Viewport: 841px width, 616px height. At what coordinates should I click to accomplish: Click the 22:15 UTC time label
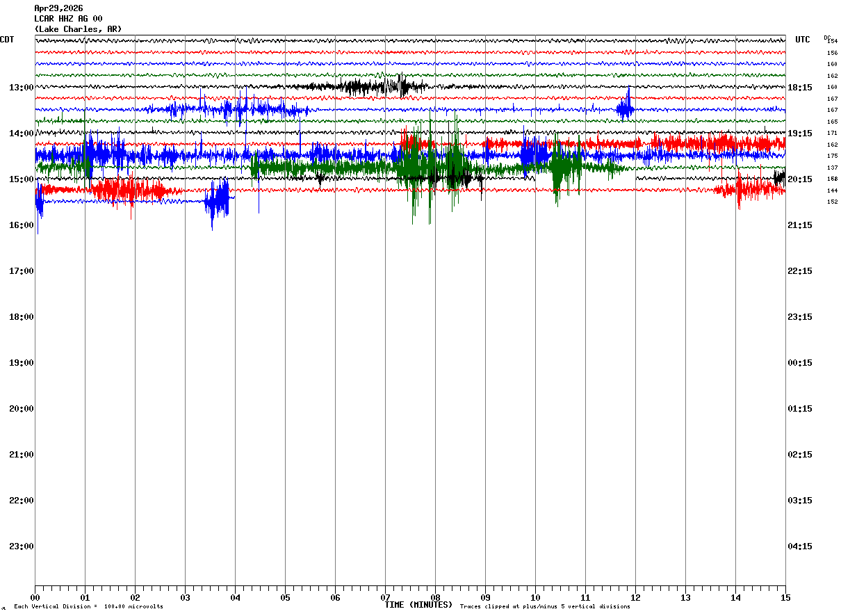click(x=800, y=271)
